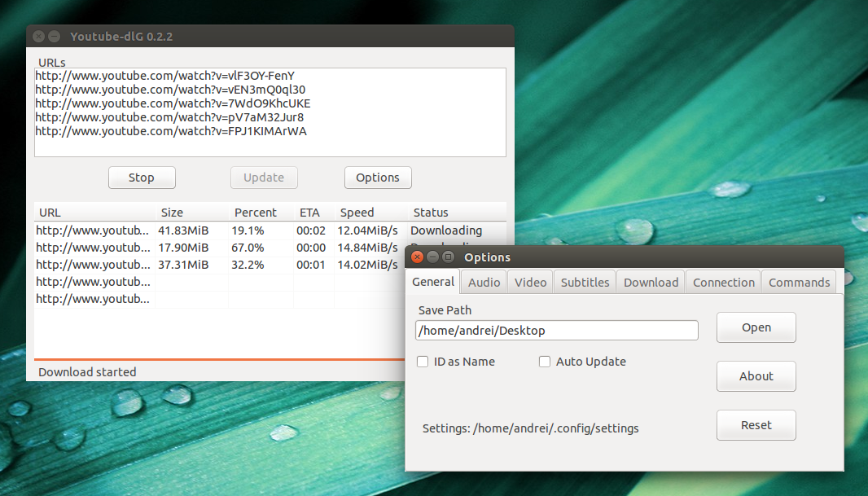Screen dimensions: 868x496
Task: Switch to the General tab
Action: (433, 282)
